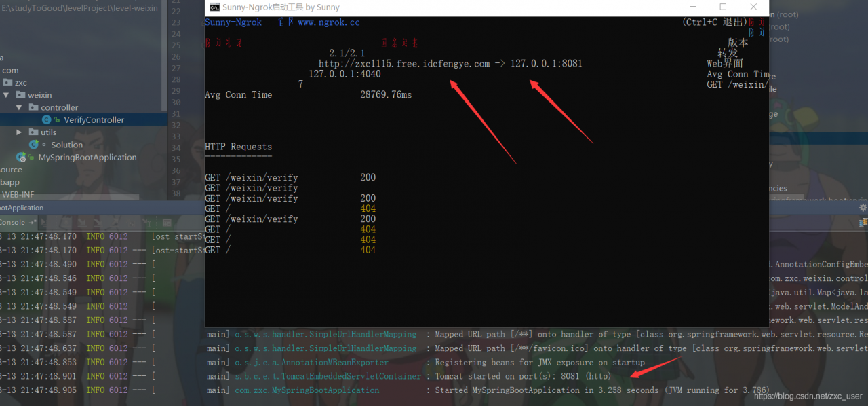Screen dimensions: 868x406
Task: Click the Tomcat started on port 8081 log line
Action: (x=523, y=376)
